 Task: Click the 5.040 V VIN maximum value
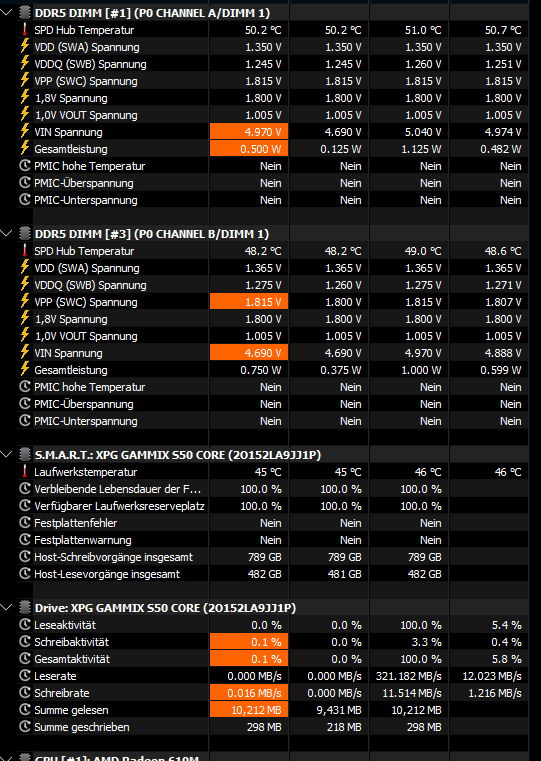coord(423,132)
